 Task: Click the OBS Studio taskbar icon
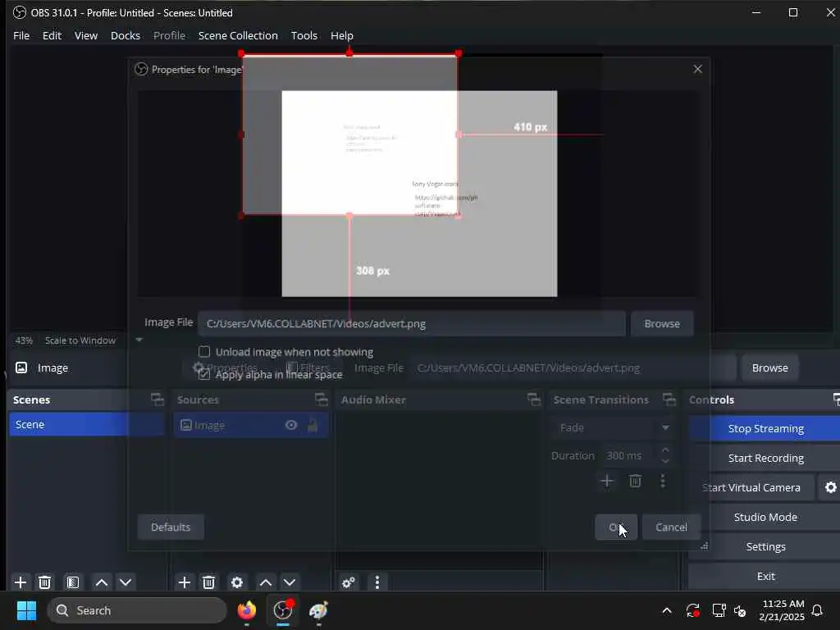(x=283, y=610)
